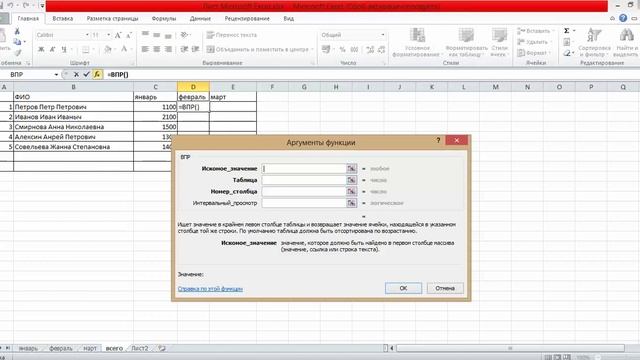Switch to the Формулы ribbon tab
Screen dimensions: 640x360
pyautogui.click(x=164, y=19)
